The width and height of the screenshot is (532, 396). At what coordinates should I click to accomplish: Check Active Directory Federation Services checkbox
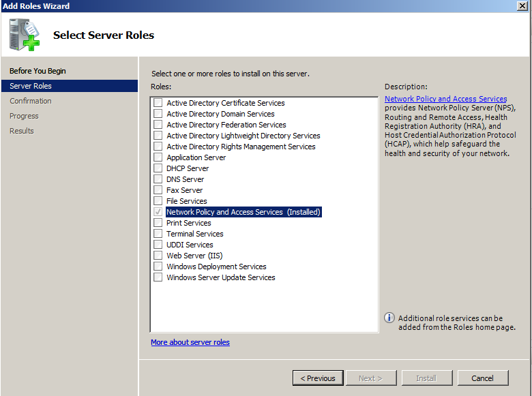point(158,125)
